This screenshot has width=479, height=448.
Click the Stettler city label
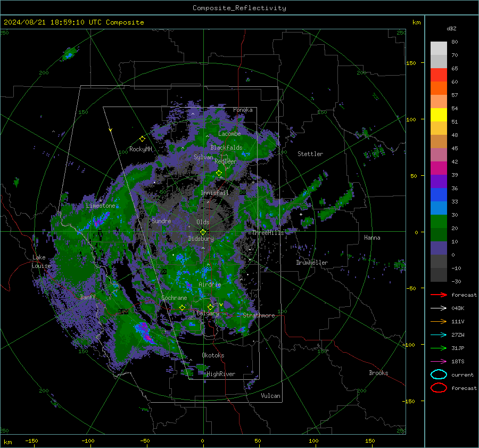(x=310, y=154)
